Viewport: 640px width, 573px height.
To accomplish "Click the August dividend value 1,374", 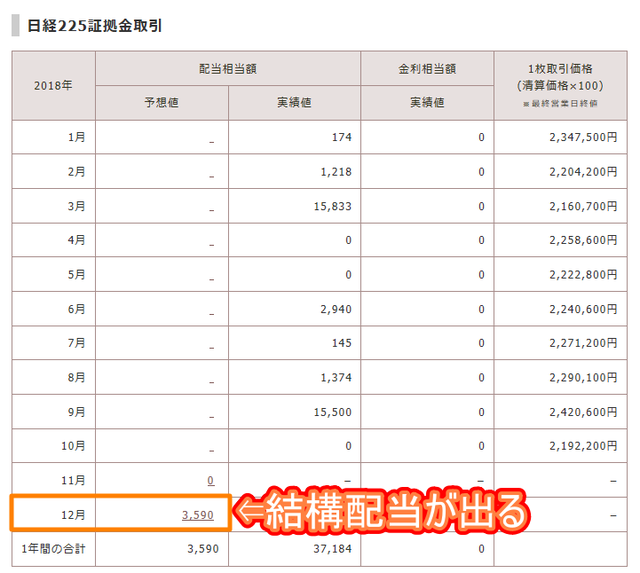I will tap(336, 378).
